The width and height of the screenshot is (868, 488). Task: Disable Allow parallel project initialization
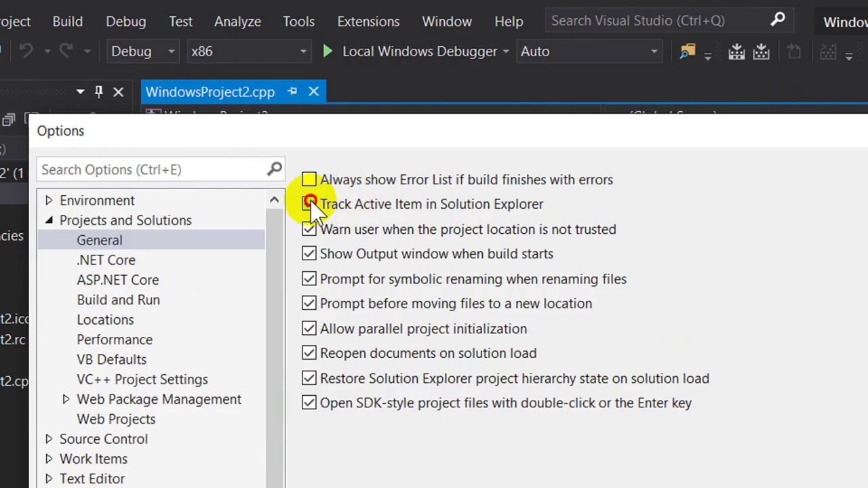(309, 329)
